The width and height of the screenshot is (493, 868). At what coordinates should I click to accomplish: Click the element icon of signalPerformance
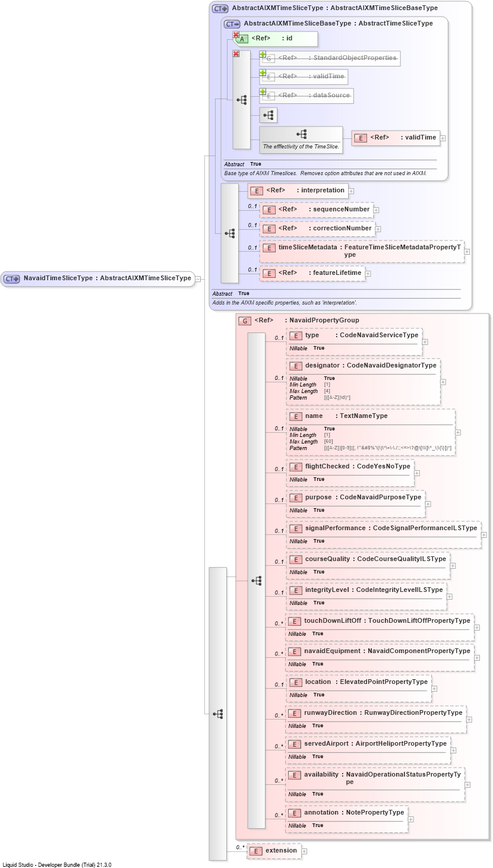296,528
